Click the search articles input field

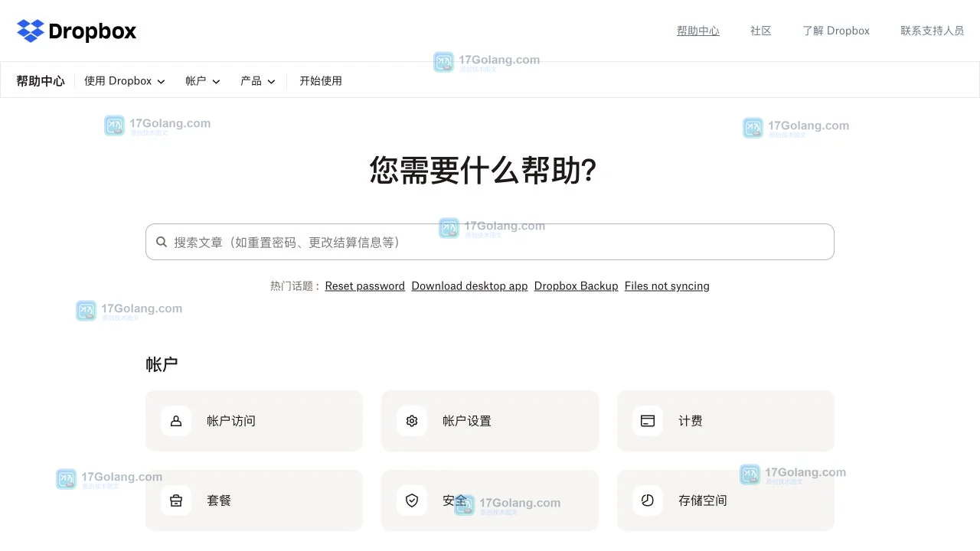[490, 242]
